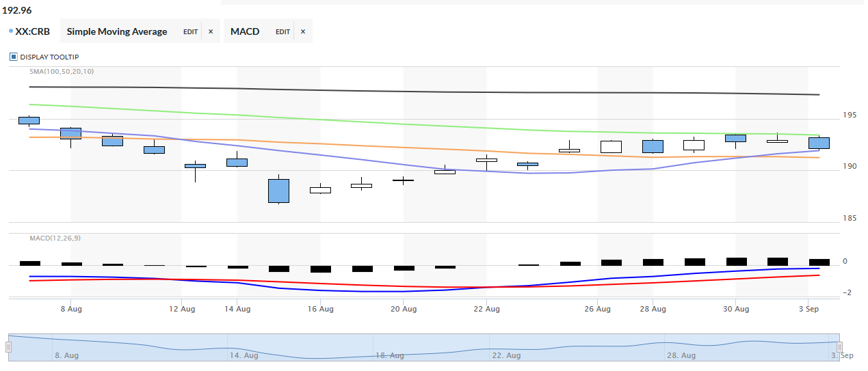
Task: Click the SMA(100,50,20,10) legend text
Action: point(62,71)
